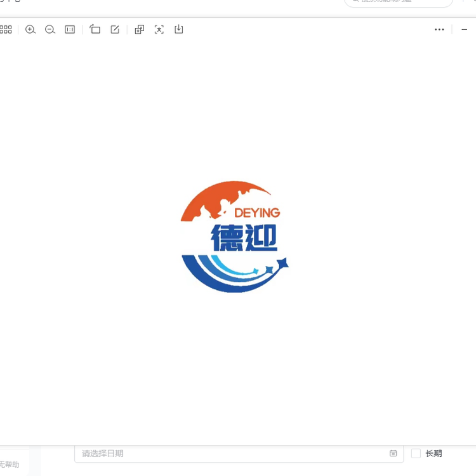This screenshot has width=476, height=476.
Task: Edit the image with pencil icon
Action: click(x=115, y=29)
